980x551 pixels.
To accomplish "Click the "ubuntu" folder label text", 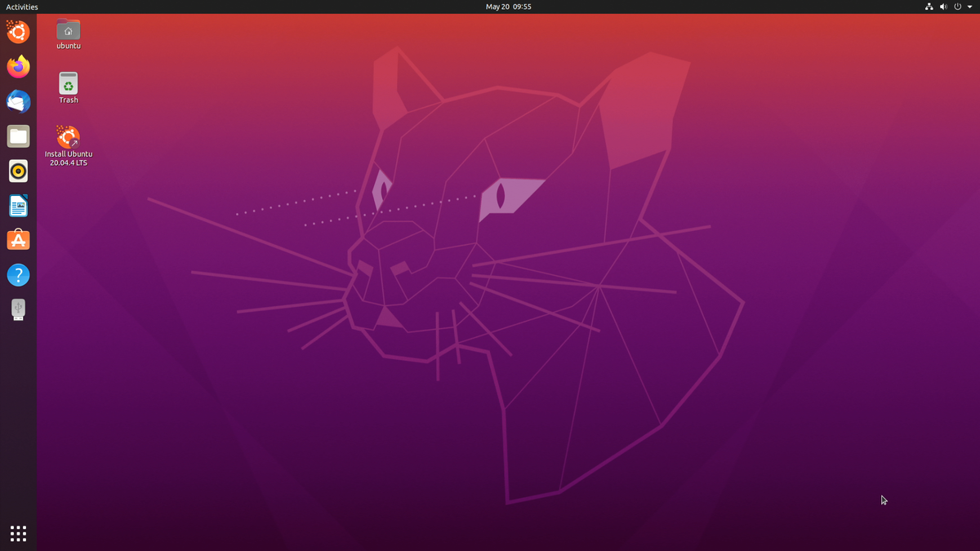I will pos(69,46).
